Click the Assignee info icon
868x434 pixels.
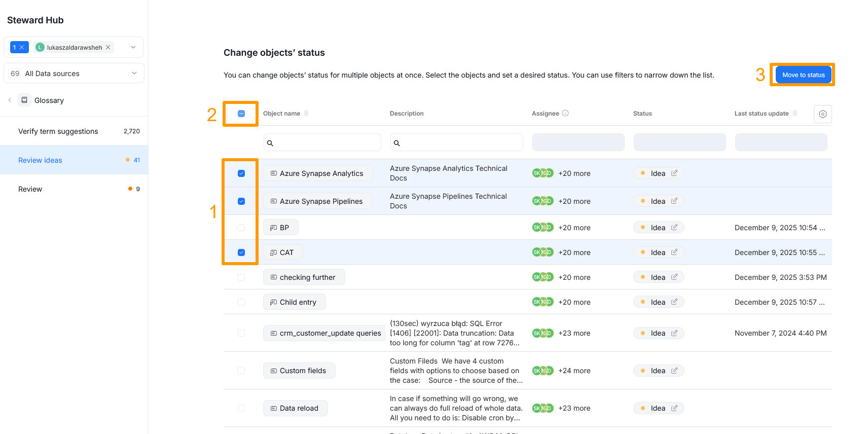[565, 113]
